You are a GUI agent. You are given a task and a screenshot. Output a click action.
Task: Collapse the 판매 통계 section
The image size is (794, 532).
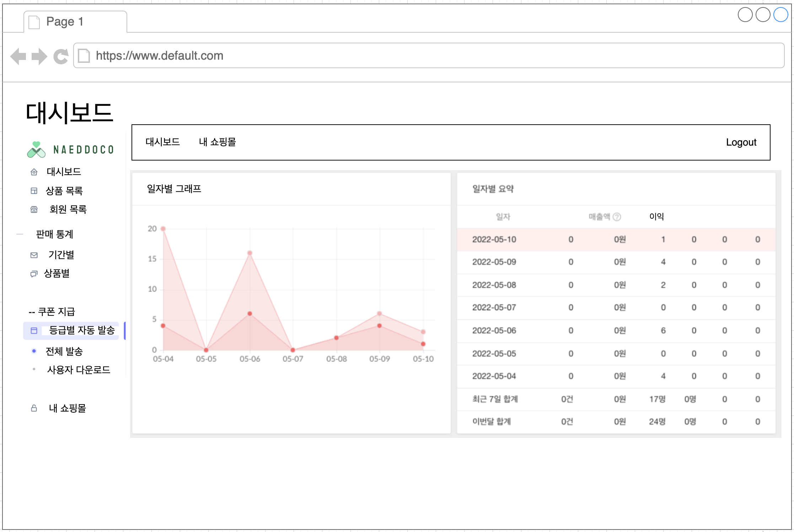click(20, 234)
